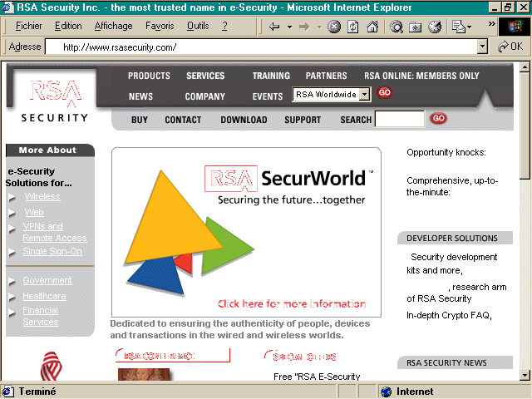Screen dimensions: 532x399
Task: Click arrow bullet beside Government
Action: coord(12,281)
